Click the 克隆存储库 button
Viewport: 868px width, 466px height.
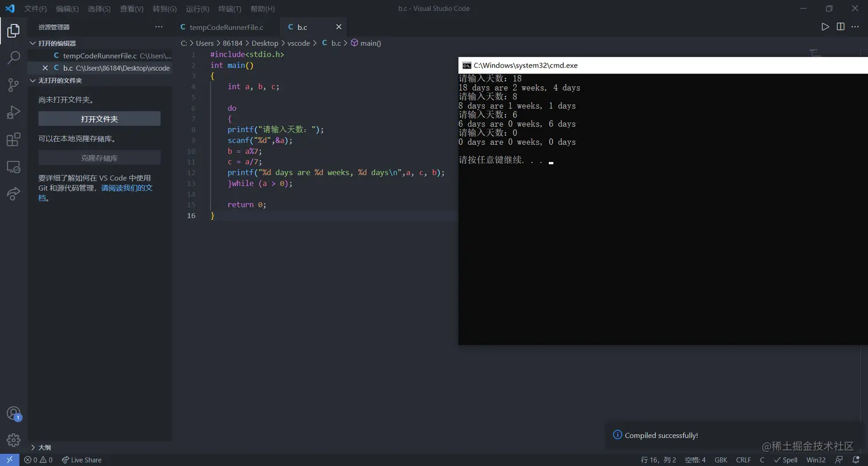coord(99,158)
